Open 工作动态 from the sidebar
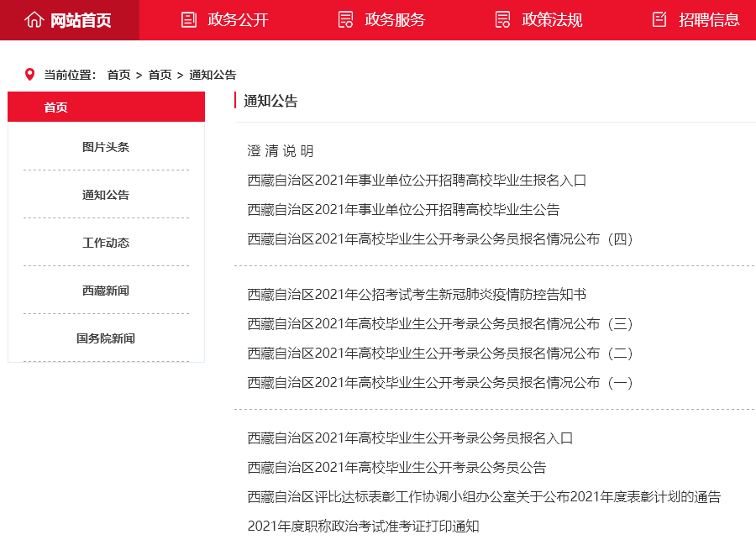756x545 pixels. pyautogui.click(x=106, y=243)
